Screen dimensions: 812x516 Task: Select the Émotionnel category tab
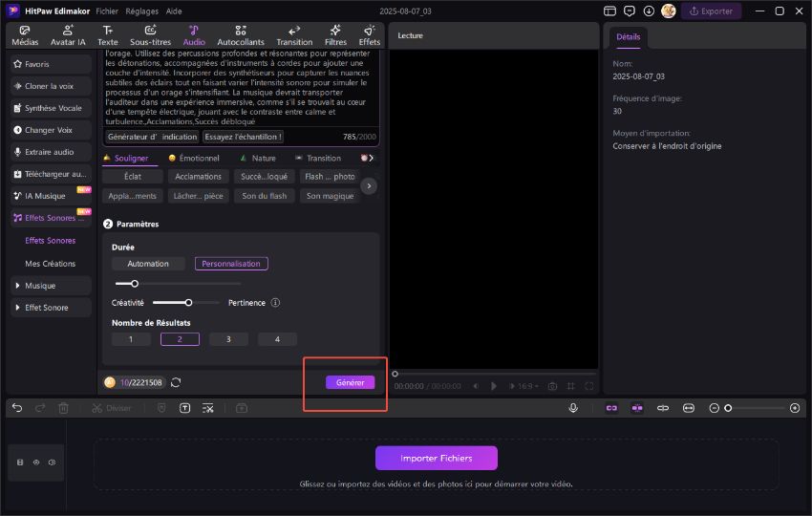(x=194, y=158)
